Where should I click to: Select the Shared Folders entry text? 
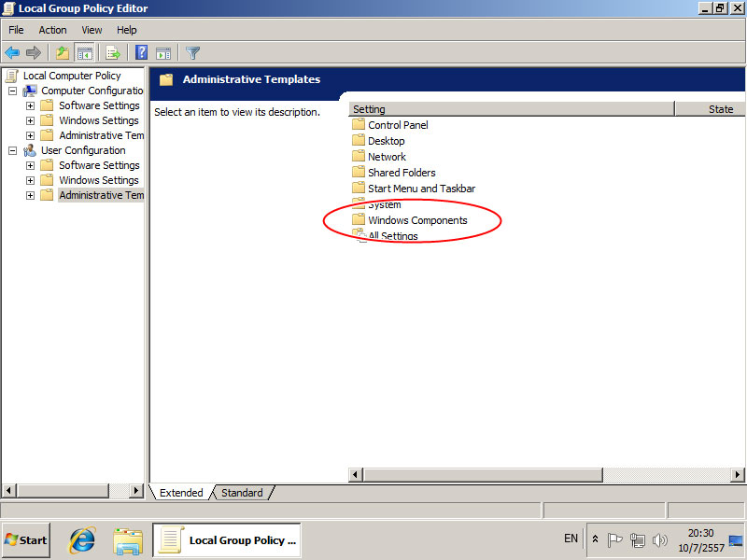[x=402, y=173]
